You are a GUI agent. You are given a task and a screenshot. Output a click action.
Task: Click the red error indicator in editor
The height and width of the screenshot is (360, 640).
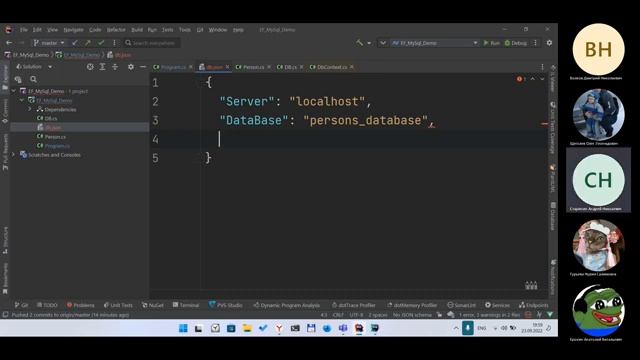[x=520, y=79]
